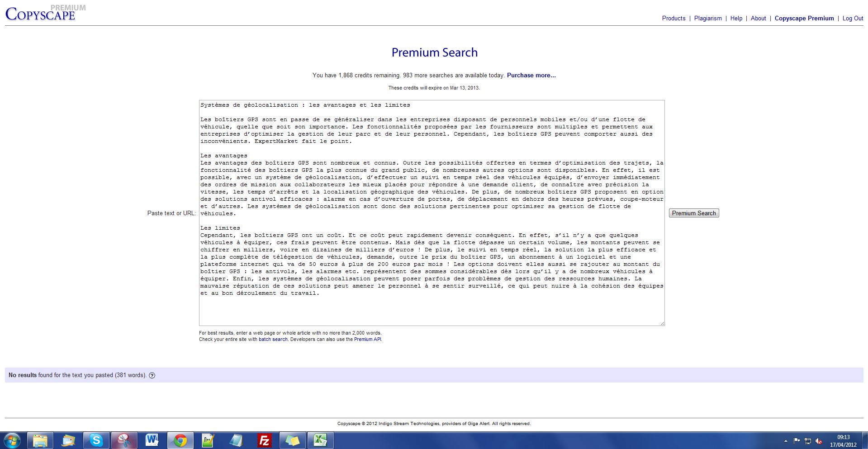Screen dimensions: 868x449
Task: Open Sticky Notes from the taskbar
Action: coord(292,440)
